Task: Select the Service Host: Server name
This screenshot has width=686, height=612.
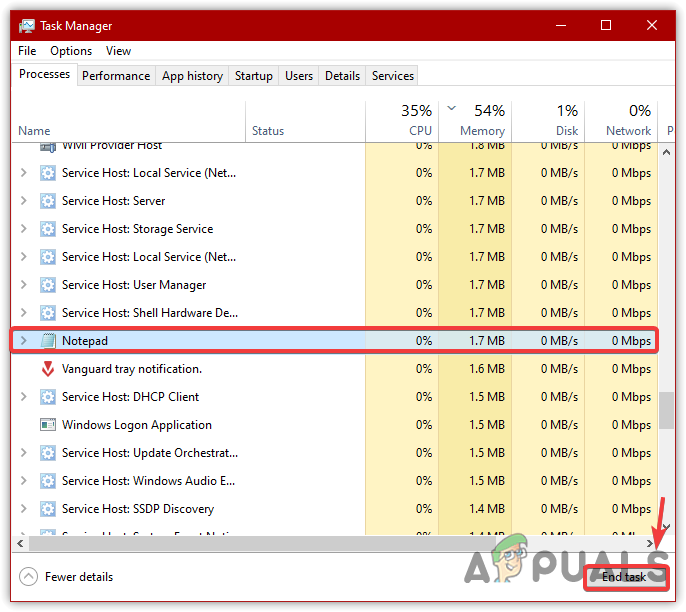Action: [114, 201]
